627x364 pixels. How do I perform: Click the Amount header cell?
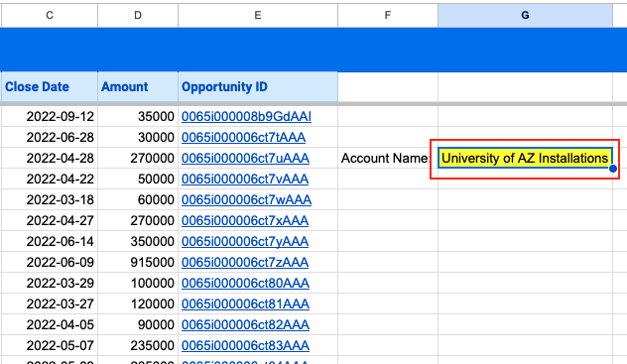click(x=138, y=86)
